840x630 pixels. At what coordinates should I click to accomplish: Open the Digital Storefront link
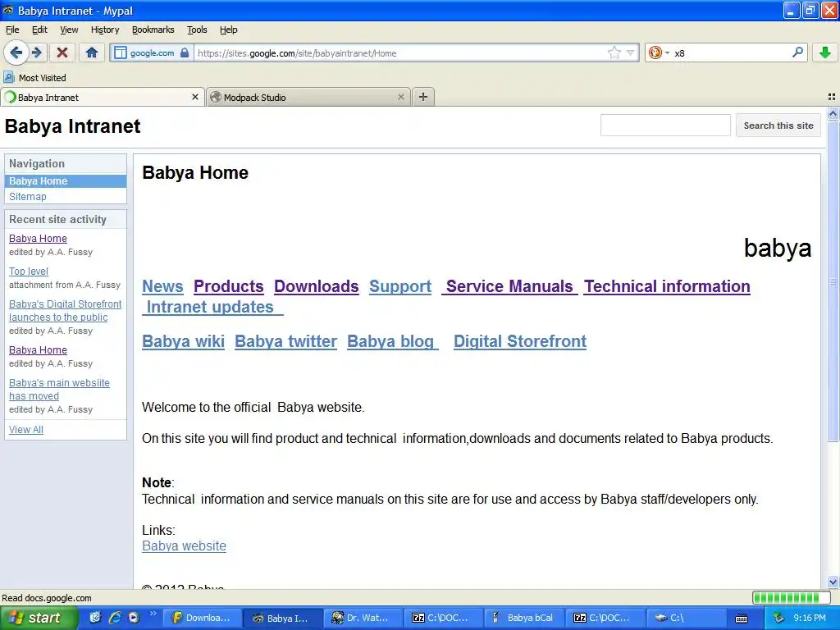(520, 342)
